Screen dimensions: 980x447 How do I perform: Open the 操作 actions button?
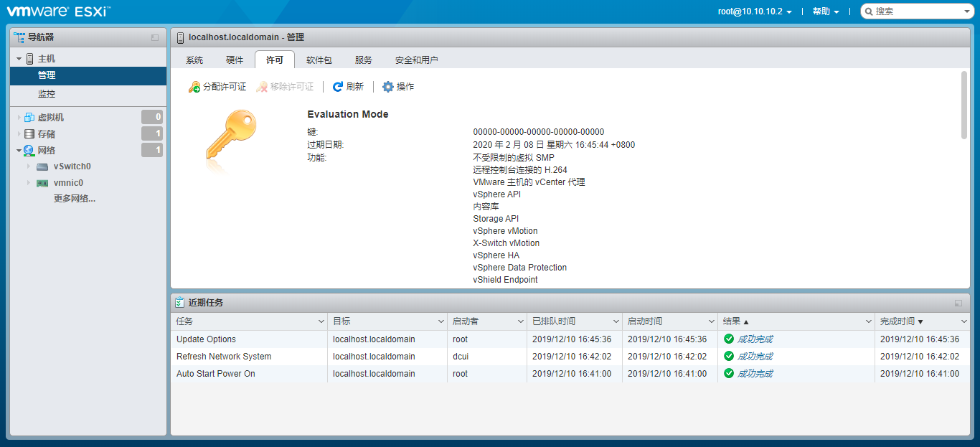398,87
